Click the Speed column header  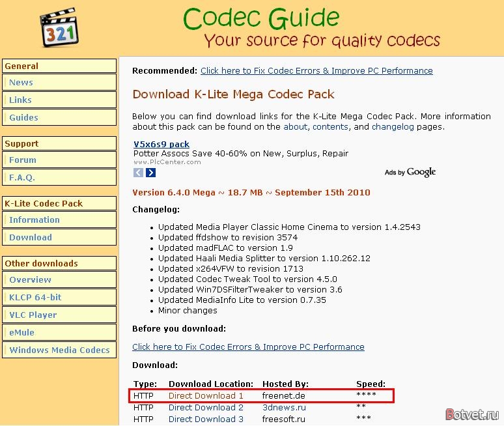[x=371, y=384]
